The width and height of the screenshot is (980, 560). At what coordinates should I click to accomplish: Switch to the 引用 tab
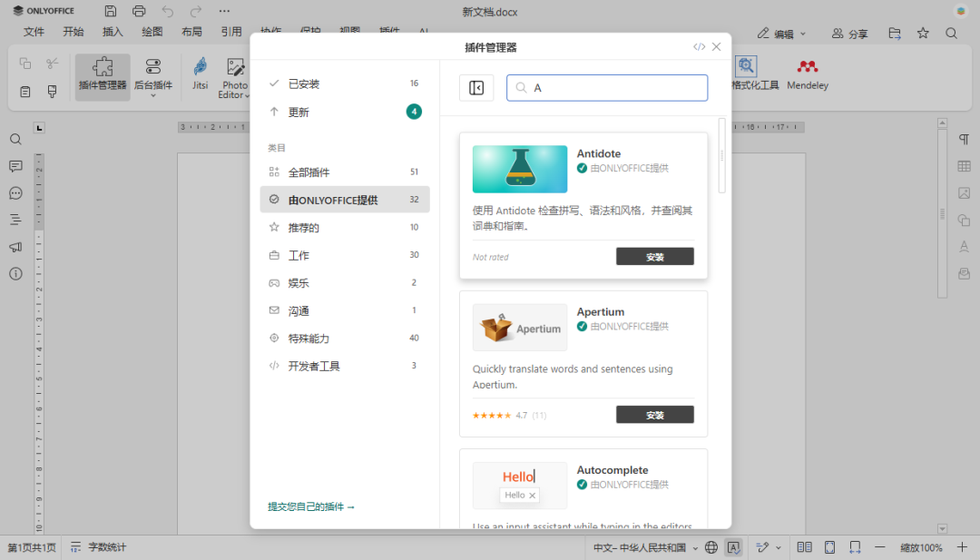(x=231, y=32)
